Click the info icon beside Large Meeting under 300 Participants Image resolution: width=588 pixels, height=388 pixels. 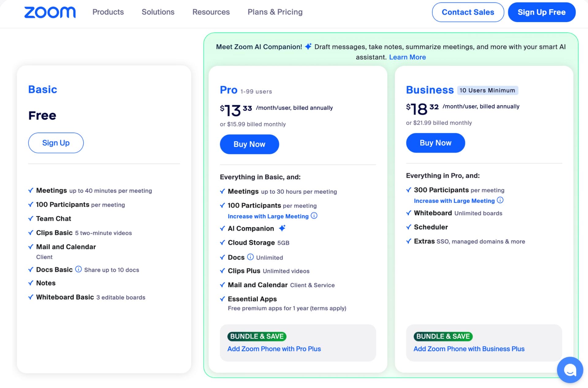(501, 200)
